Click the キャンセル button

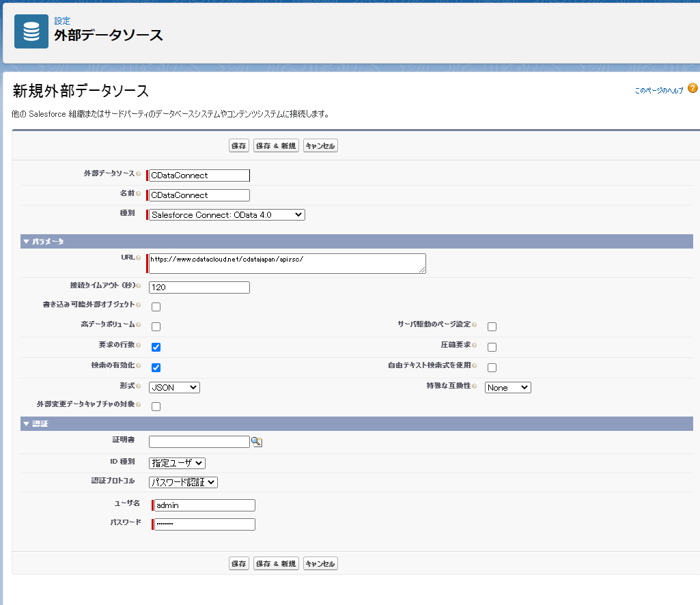tap(320, 145)
